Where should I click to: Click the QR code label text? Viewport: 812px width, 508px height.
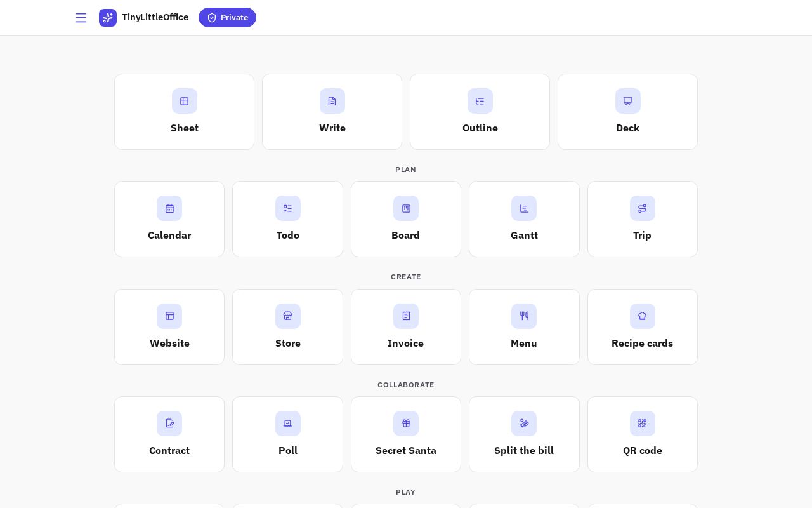pyautogui.click(x=643, y=451)
